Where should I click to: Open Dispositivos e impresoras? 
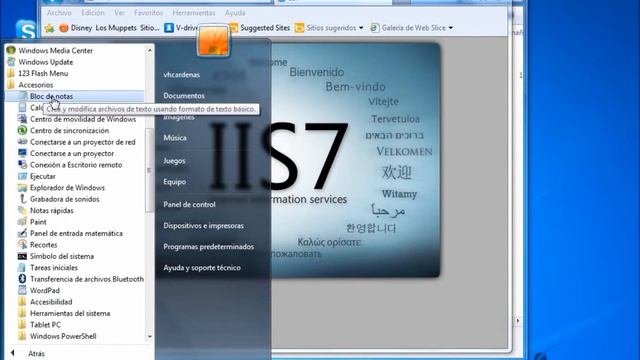point(203,226)
